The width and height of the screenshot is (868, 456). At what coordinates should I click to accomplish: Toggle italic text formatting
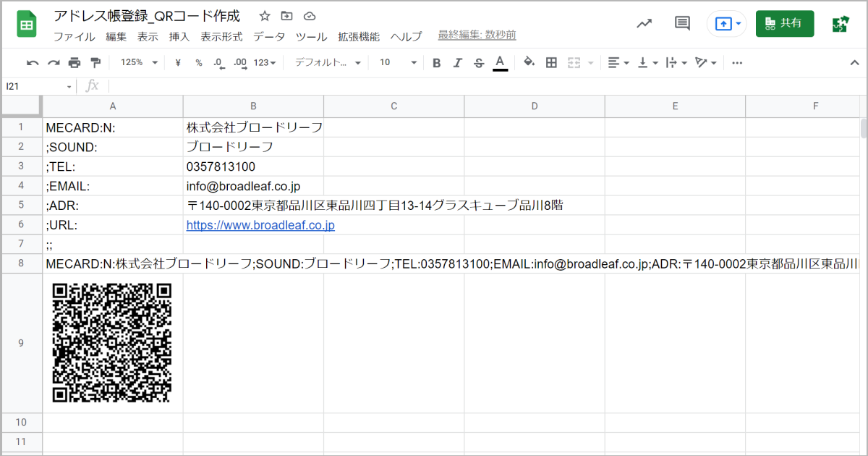(457, 63)
